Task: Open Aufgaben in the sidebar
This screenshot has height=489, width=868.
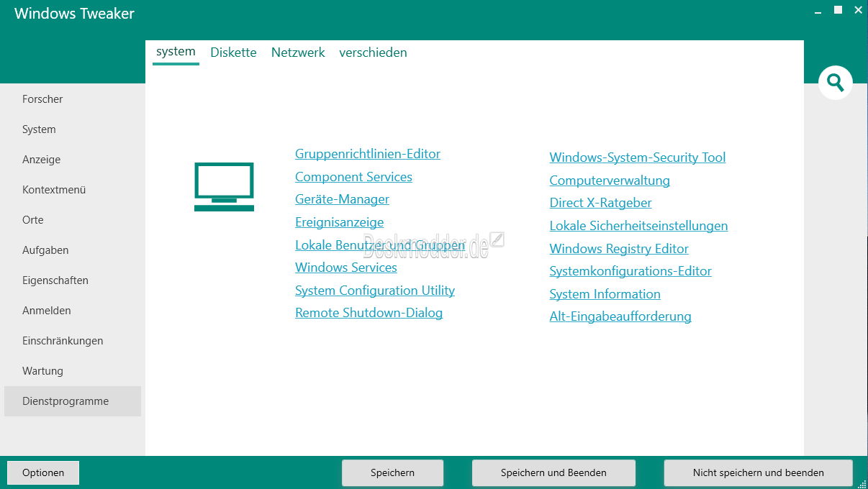Action: coord(73,250)
